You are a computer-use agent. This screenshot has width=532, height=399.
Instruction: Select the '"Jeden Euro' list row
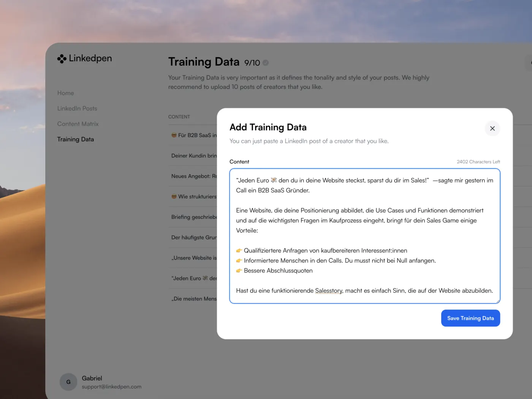(x=193, y=278)
